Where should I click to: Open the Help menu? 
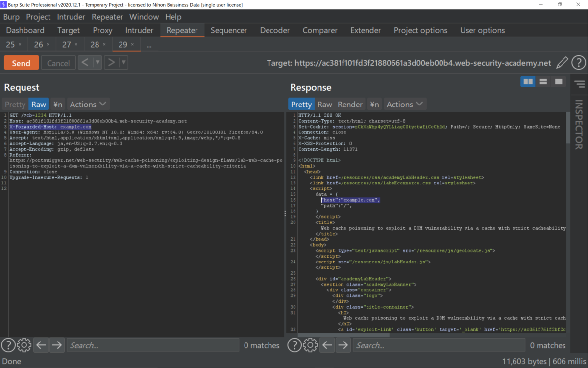coord(173,17)
